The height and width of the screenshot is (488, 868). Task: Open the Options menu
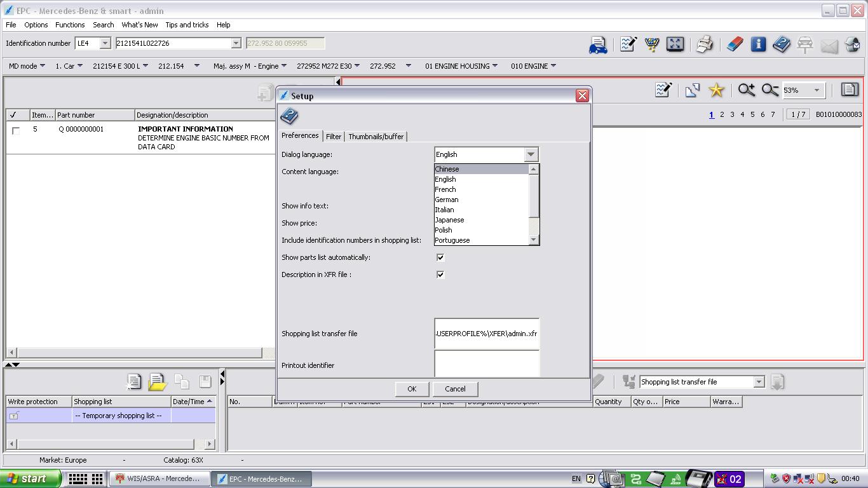click(36, 25)
